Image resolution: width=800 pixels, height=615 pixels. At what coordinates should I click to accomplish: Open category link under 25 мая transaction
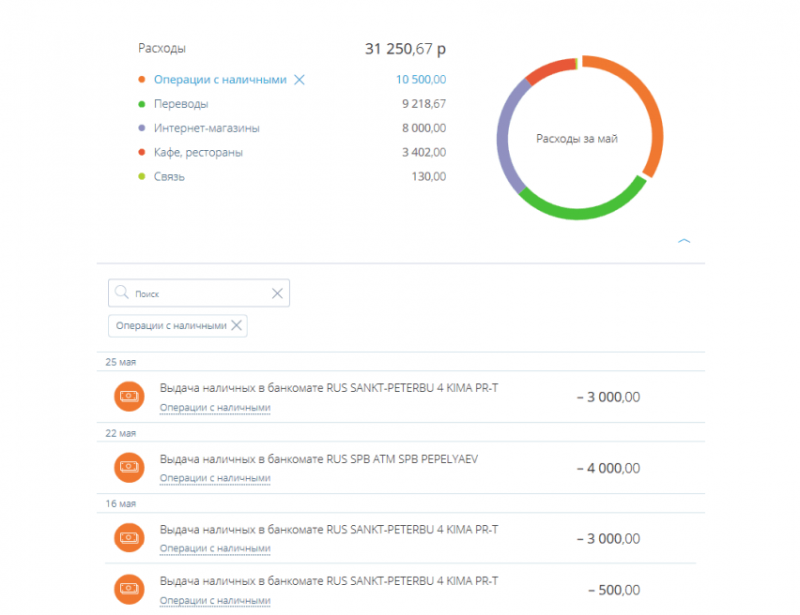(x=215, y=408)
